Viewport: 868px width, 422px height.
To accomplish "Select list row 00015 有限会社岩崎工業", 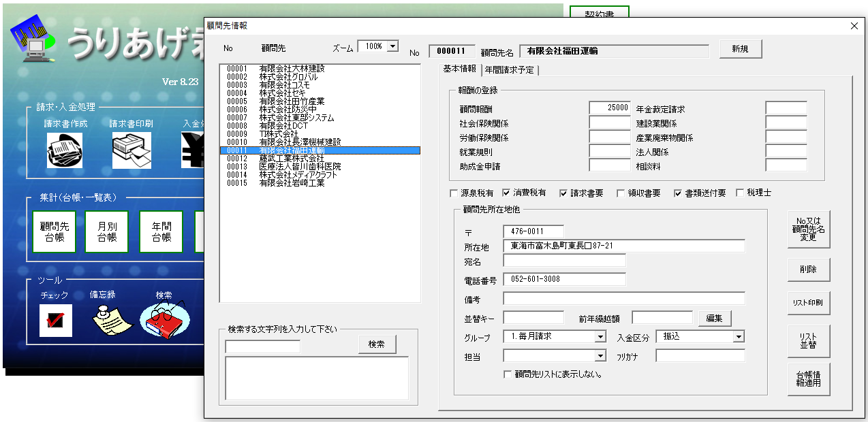I will [320, 183].
